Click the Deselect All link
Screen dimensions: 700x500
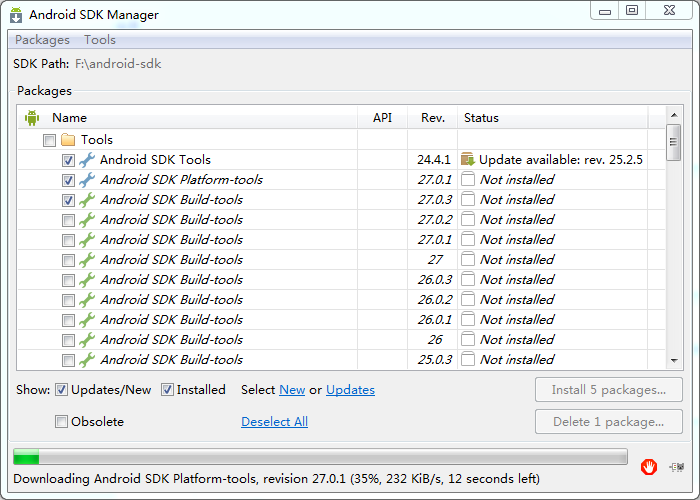(x=275, y=422)
